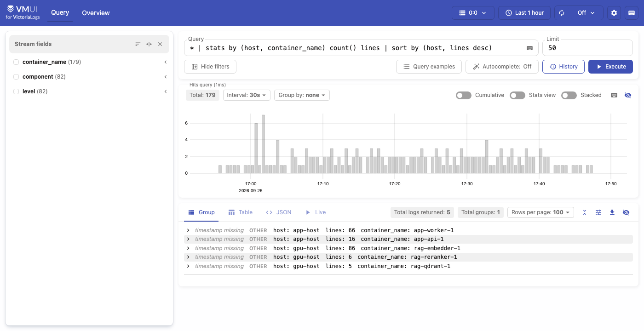Enable the Stacked toggle

click(569, 95)
